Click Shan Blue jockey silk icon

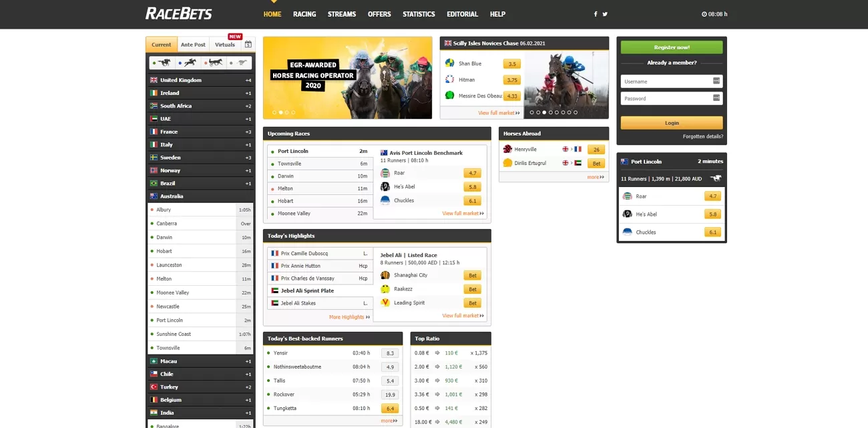tap(450, 63)
